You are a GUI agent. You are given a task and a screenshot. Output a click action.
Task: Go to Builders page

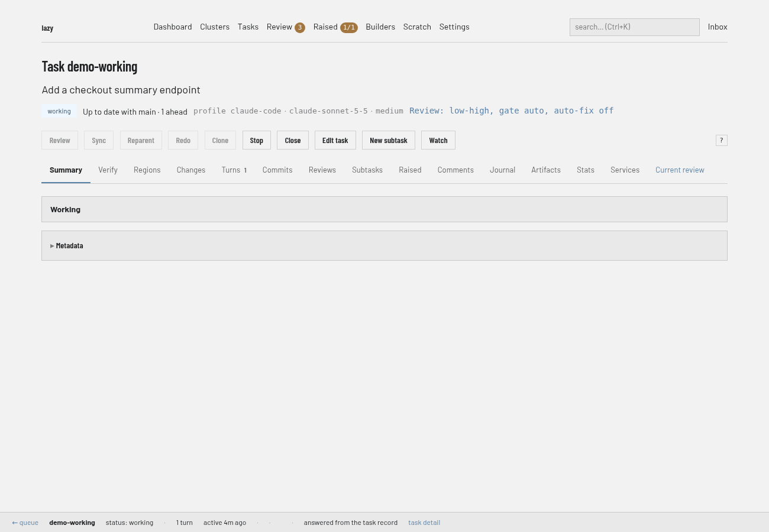click(380, 27)
